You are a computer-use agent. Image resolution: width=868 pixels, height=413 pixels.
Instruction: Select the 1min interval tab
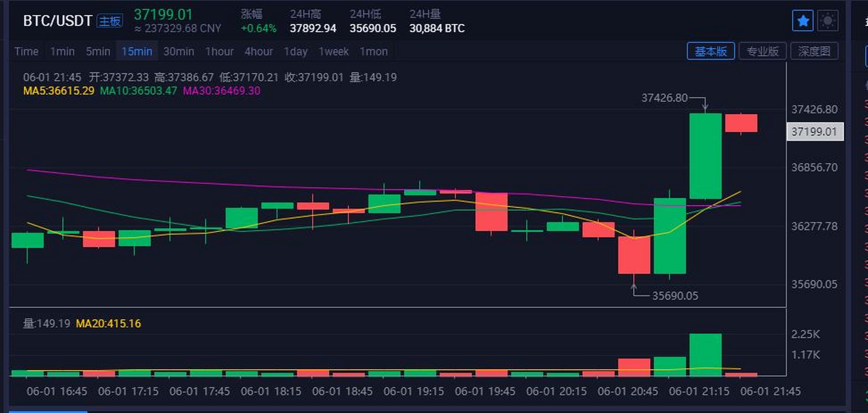point(62,52)
